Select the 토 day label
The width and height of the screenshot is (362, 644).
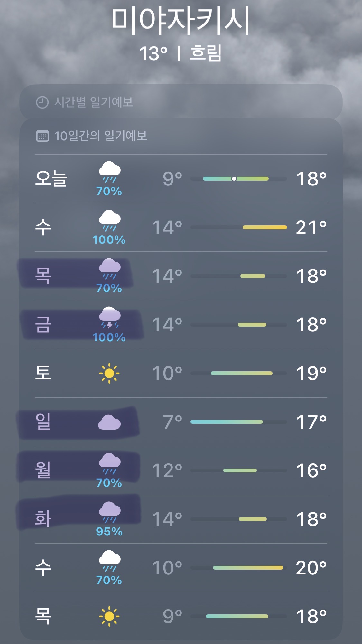click(43, 373)
